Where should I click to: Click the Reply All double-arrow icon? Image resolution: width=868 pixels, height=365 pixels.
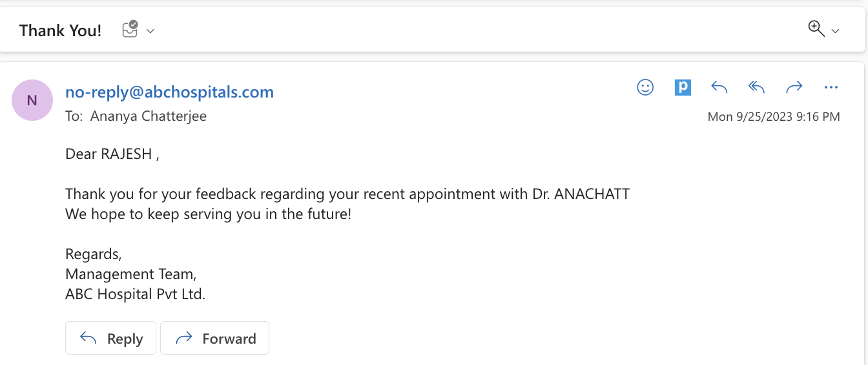click(x=756, y=87)
